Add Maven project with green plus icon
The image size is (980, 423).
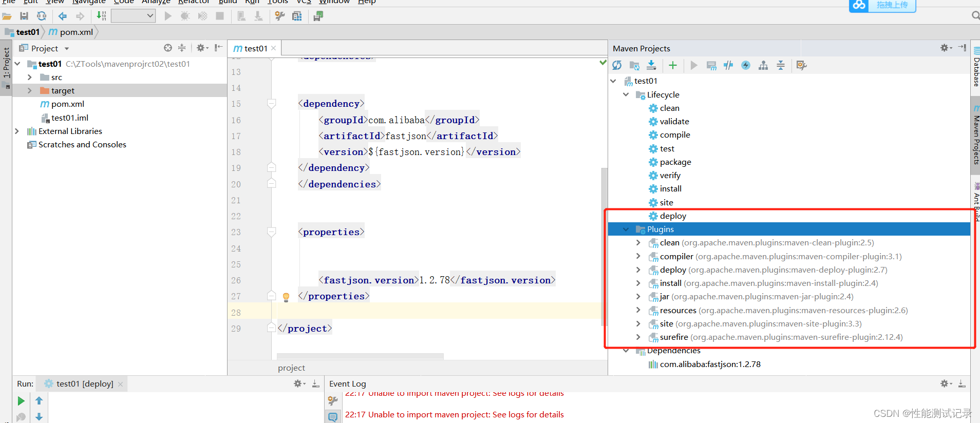click(673, 65)
